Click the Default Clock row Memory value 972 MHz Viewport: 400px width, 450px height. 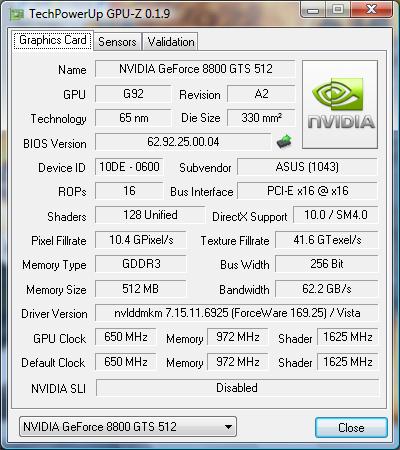[x=238, y=362]
